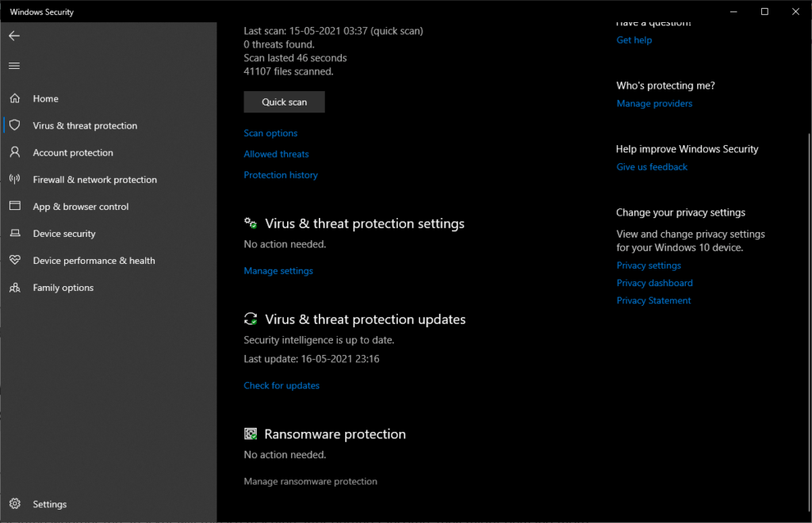The width and height of the screenshot is (812, 523).
Task: Navigate to Virus & threat protection section
Action: pyautogui.click(x=84, y=125)
